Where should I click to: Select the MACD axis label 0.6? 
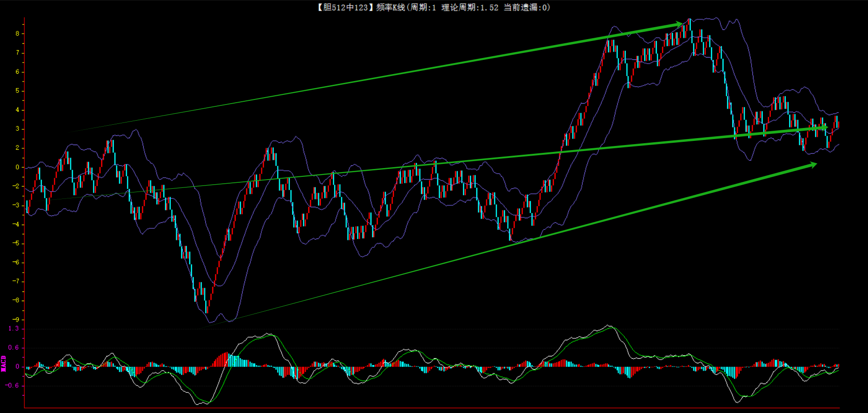pos(14,348)
